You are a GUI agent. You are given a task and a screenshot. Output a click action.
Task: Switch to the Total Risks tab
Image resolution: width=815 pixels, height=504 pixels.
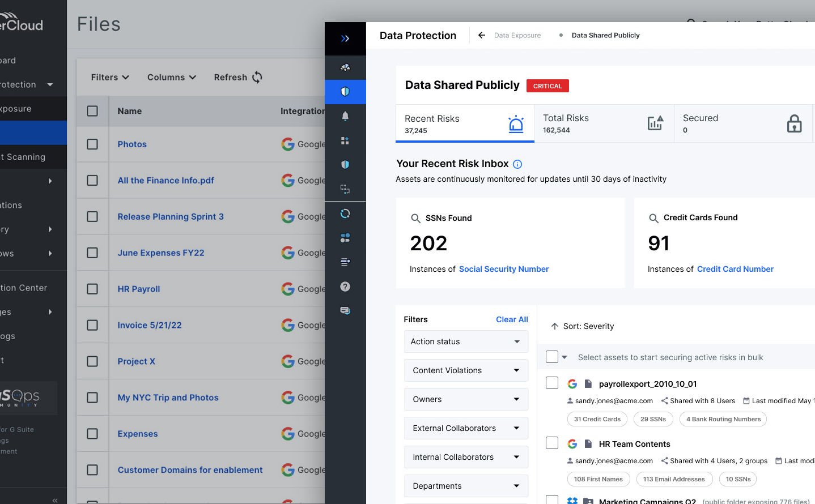[604, 123]
